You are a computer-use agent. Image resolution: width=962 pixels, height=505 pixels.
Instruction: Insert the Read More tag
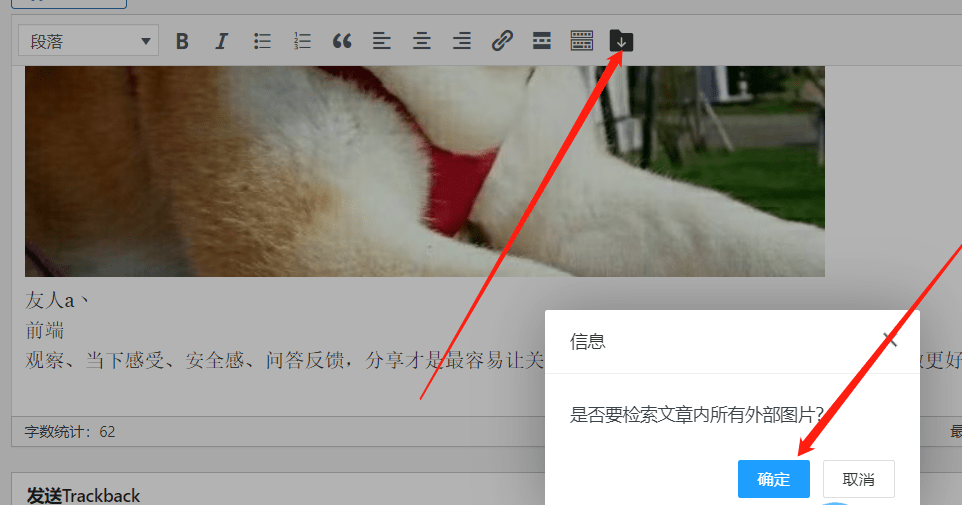click(x=542, y=41)
